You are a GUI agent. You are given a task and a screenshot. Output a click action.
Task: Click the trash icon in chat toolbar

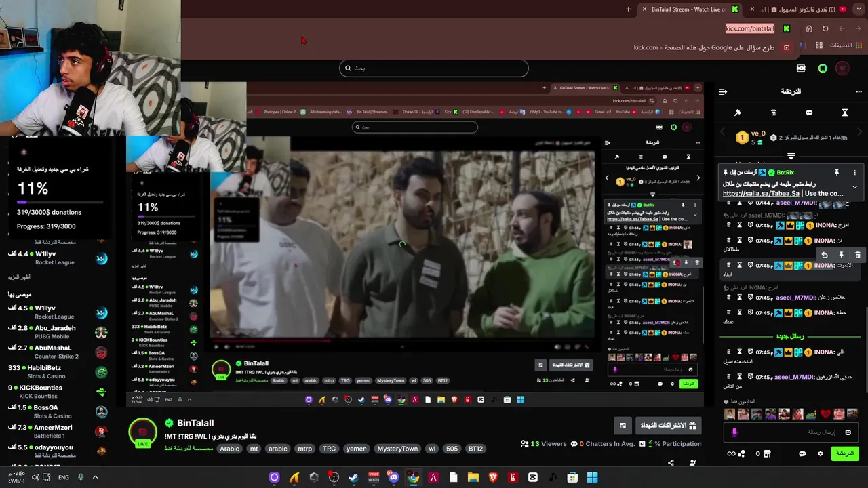773,113
